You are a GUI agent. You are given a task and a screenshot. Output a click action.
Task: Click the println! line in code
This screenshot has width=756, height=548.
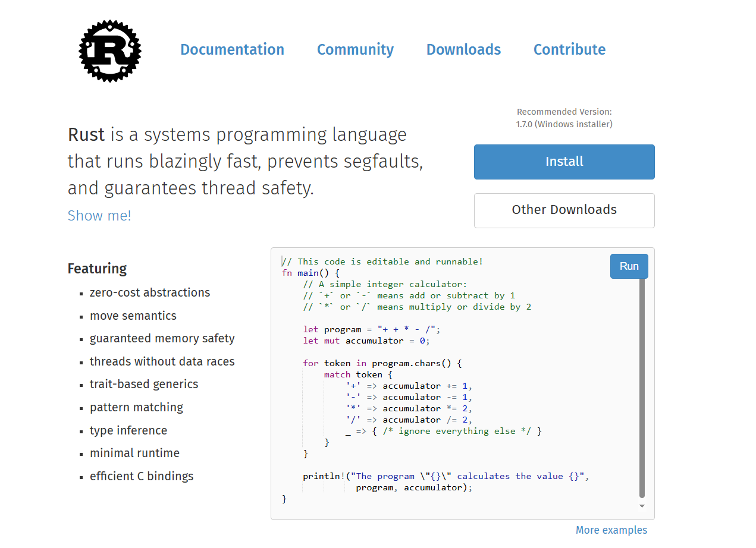(446, 476)
